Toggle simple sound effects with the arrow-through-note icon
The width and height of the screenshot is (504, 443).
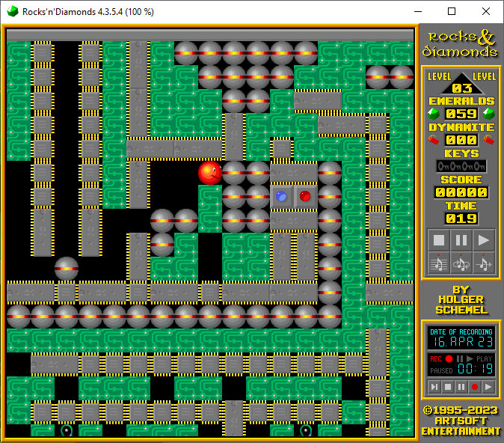point(483,263)
